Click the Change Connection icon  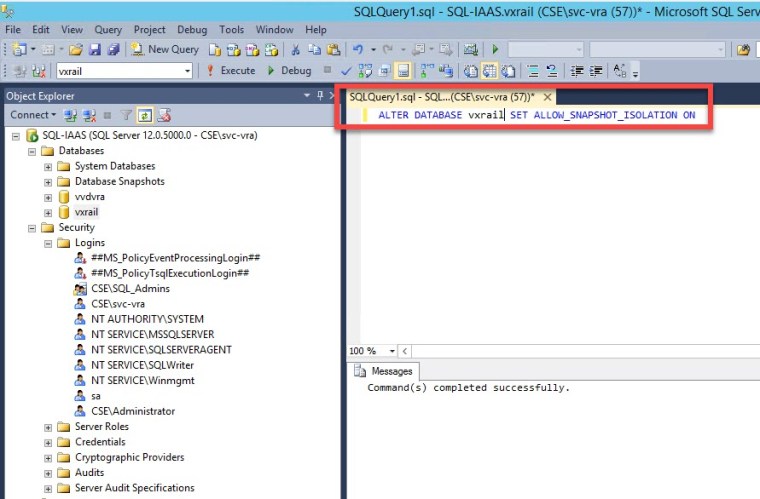tap(40, 71)
